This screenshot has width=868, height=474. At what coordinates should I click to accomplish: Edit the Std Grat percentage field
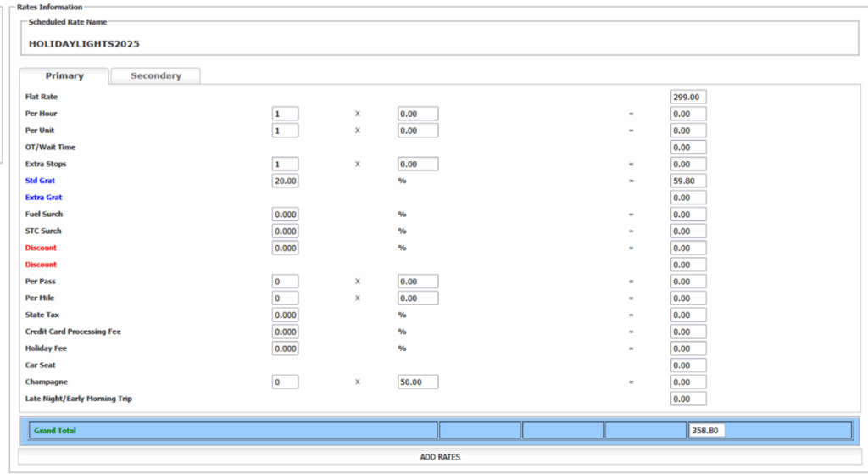click(x=285, y=181)
